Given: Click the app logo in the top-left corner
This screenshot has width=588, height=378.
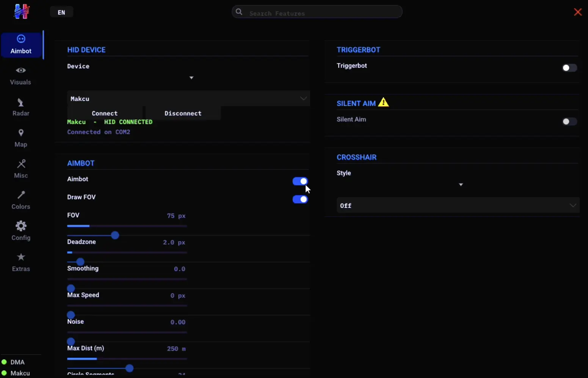Looking at the screenshot, I should pyautogui.click(x=22, y=11).
